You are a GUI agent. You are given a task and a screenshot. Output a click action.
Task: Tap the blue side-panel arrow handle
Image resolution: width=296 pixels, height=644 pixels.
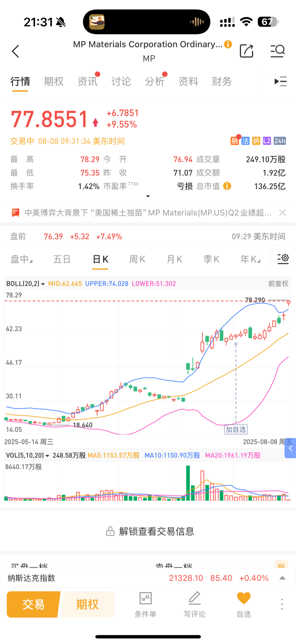[290, 448]
